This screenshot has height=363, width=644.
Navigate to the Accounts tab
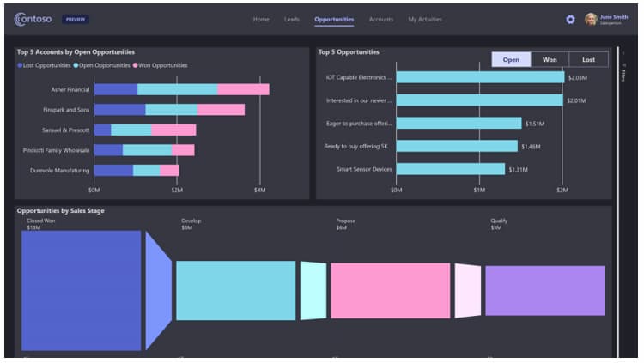(x=381, y=19)
